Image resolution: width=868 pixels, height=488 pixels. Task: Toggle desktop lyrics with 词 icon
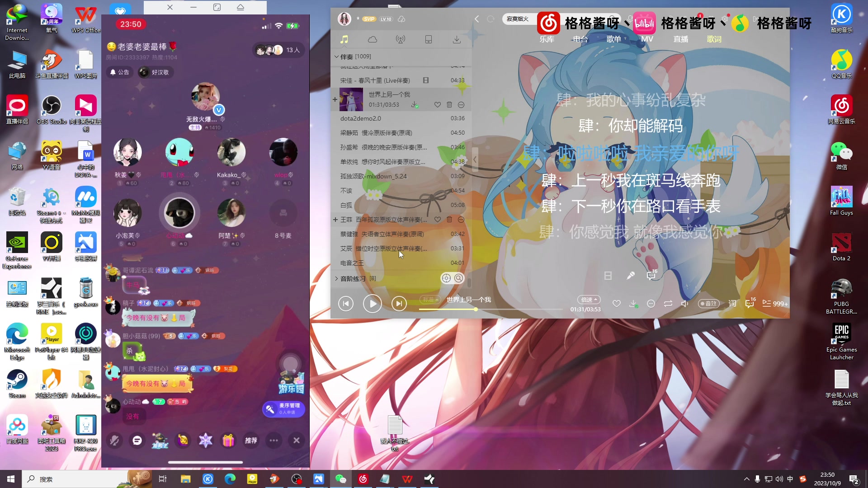(x=732, y=304)
